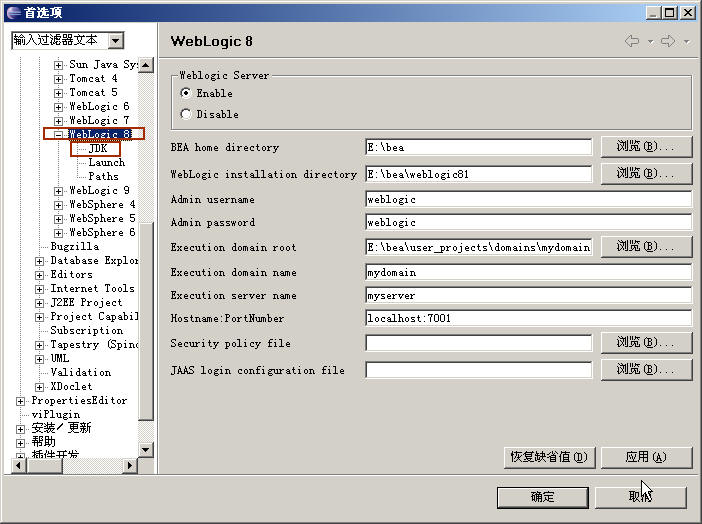Click tree scroll left arrow
This screenshot has width=702, height=524.
pos(18,465)
